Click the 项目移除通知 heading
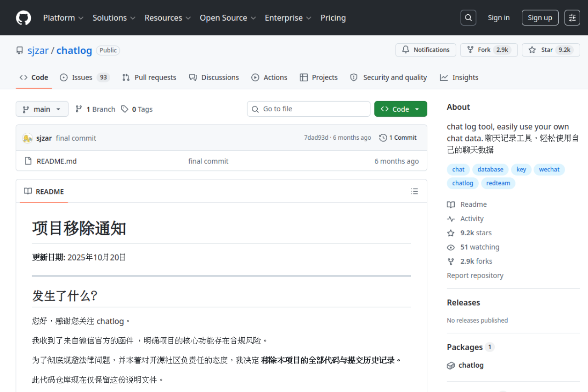Image resolution: width=588 pixels, height=392 pixels. point(79,228)
